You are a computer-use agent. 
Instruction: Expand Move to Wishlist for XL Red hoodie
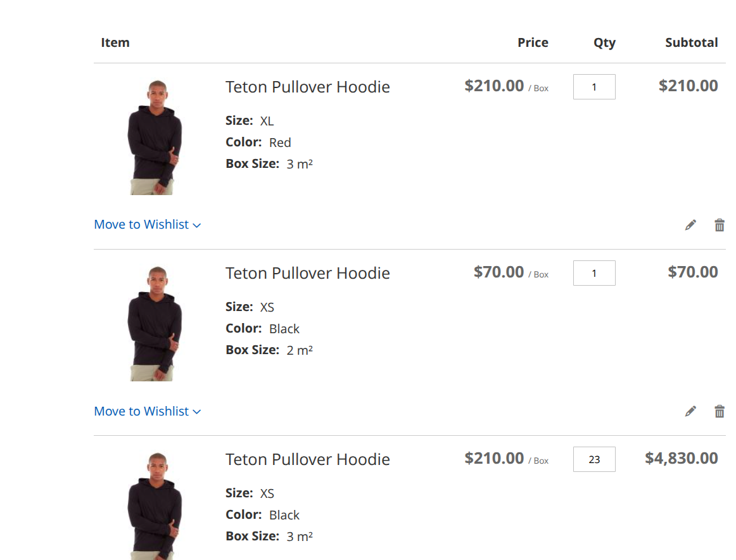coord(147,224)
